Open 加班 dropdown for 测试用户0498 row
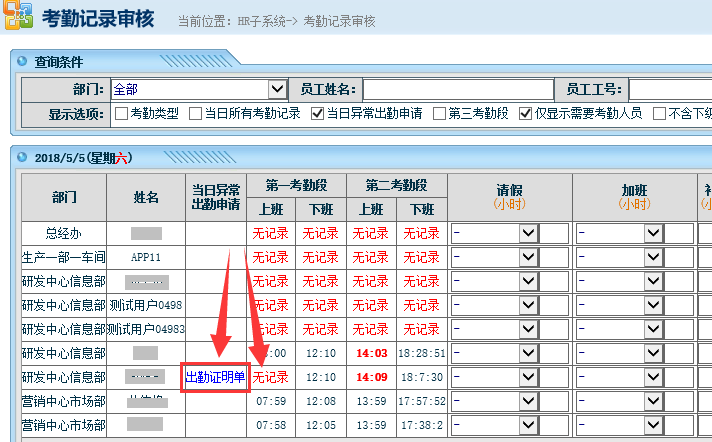Screen dimensions: 712x442 click(x=653, y=305)
